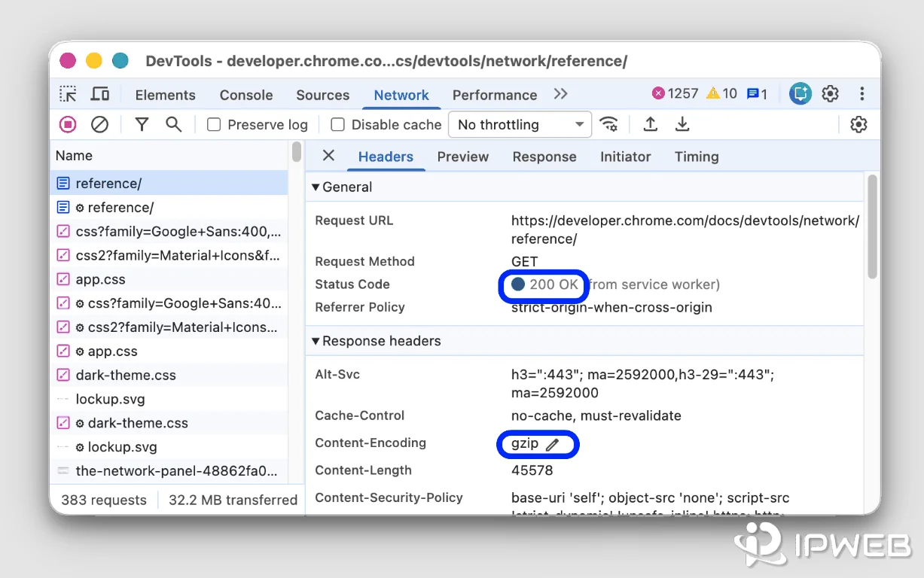Open DevTools settings gear in tab bar
Image resolution: width=924 pixels, height=578 pixels.
831,94
